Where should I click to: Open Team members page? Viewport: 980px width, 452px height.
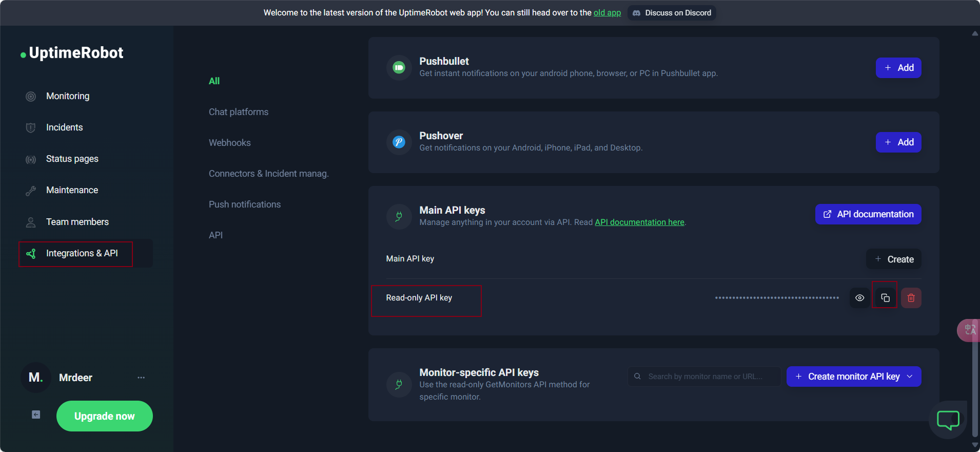pyautogui.click(x=77, y=222)
